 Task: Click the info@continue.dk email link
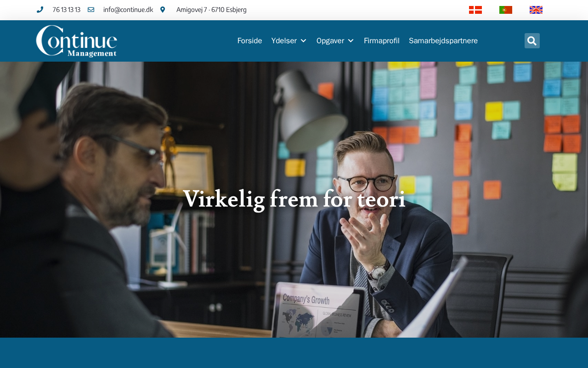click(x=128, y=10)
